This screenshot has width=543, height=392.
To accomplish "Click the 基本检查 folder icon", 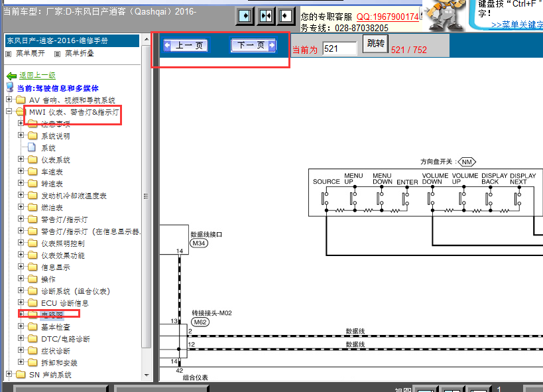I will [x=32, y=327].
